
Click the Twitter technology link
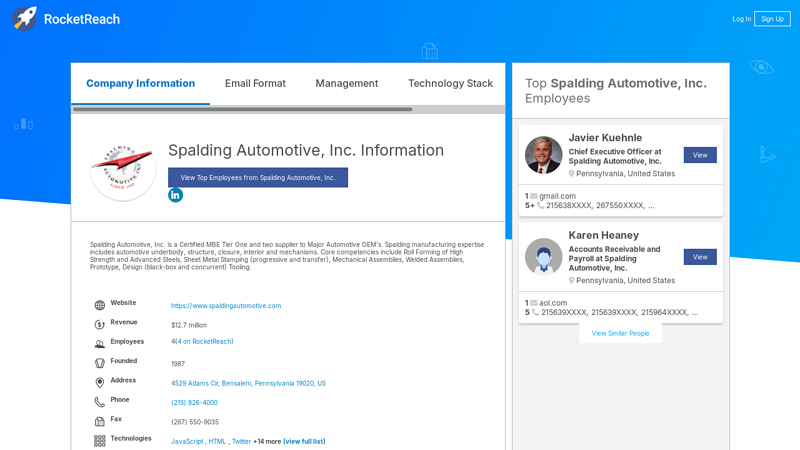click(x=241, y=441)
